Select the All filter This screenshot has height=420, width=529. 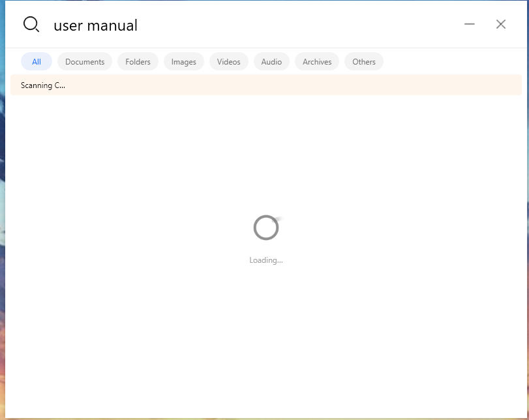click(x=37, y=62)
